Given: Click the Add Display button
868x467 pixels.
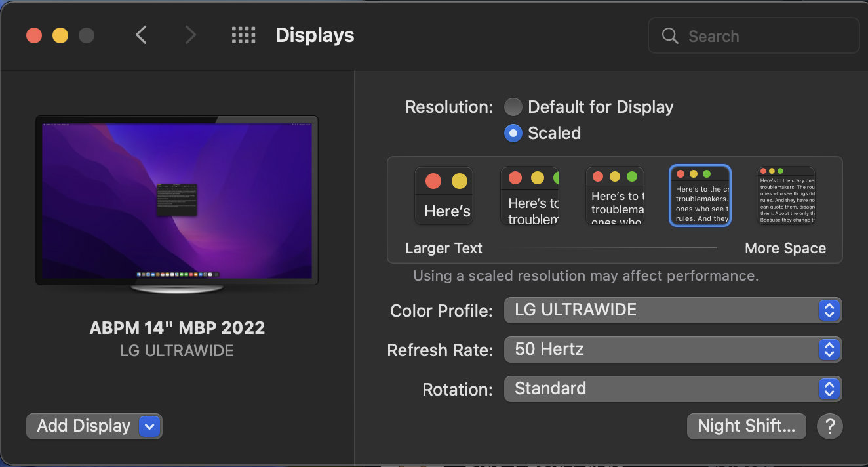Looking at the screenshot, I should pyautogui.click(x=83, y=426).
